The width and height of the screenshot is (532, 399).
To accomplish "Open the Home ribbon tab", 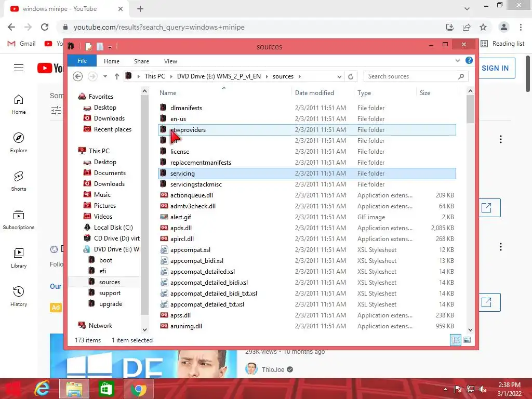I will point(112,61).
